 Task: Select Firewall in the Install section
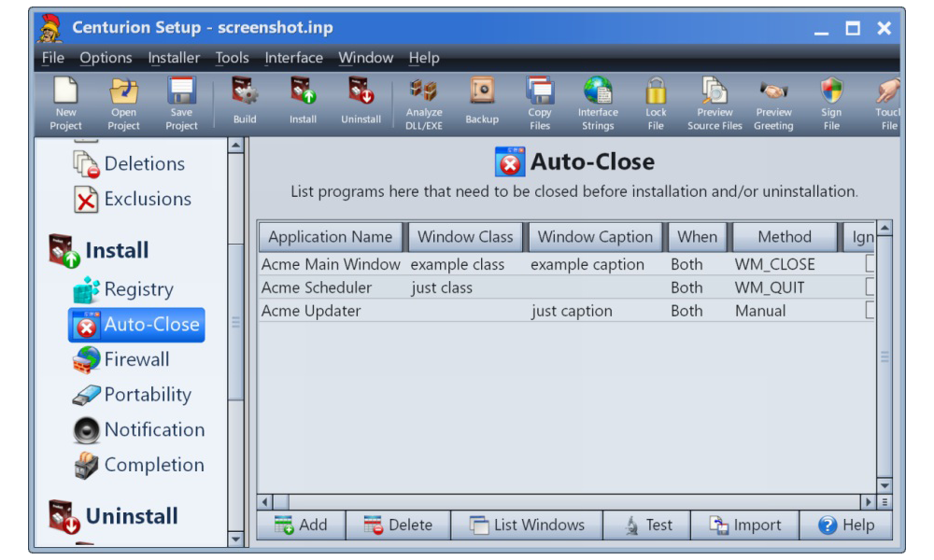136,359
